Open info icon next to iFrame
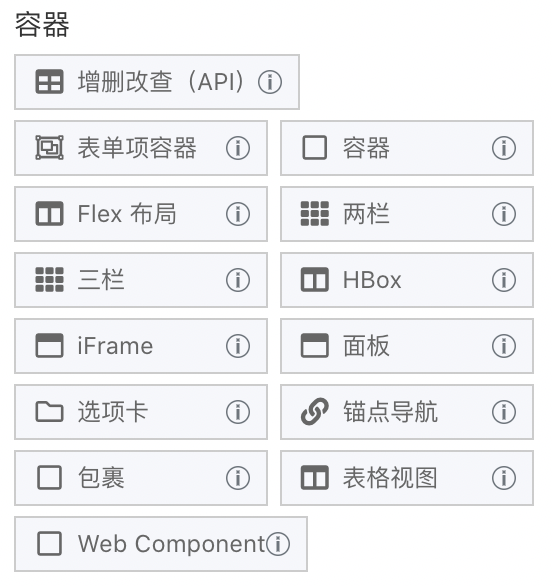This screenshot has height=586, width=552. (x=238, y=346)
